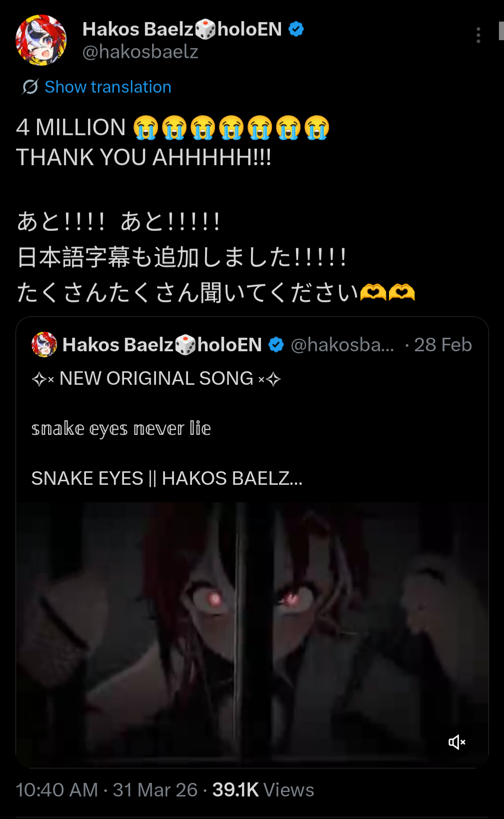The width and height of the screenshot is (504, 819).
Task: Open the three-dot more options menu
Action: coord(478,35)
